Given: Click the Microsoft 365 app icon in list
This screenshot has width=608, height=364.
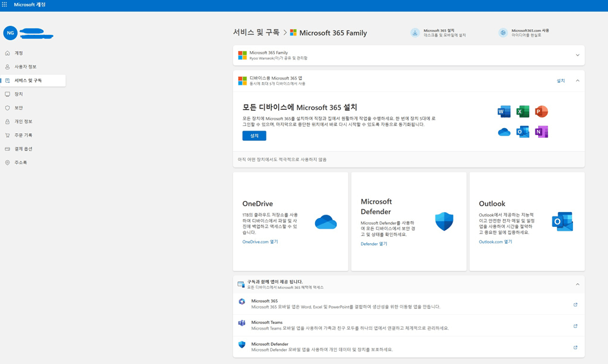Looking at the screenshot, I should coord(242,301).
